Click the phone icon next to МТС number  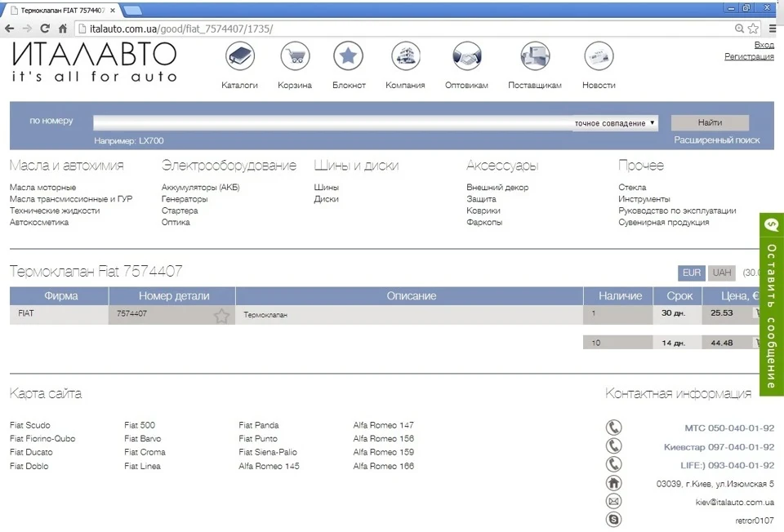pyautogui.click(x=613, y=428)
